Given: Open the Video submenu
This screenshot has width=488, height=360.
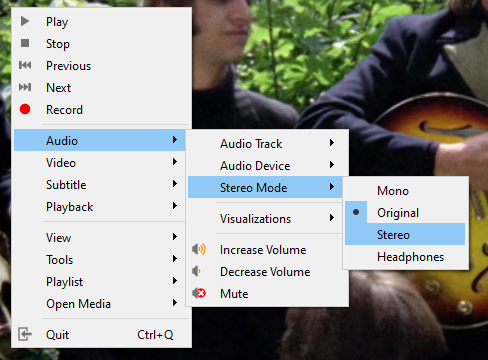Looking at the screenshot, I should point(100,163).
